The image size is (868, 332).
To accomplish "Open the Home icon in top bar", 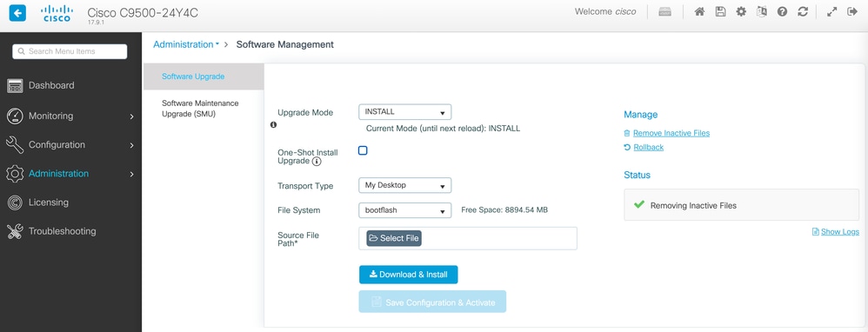I will [x=699, y=11].
